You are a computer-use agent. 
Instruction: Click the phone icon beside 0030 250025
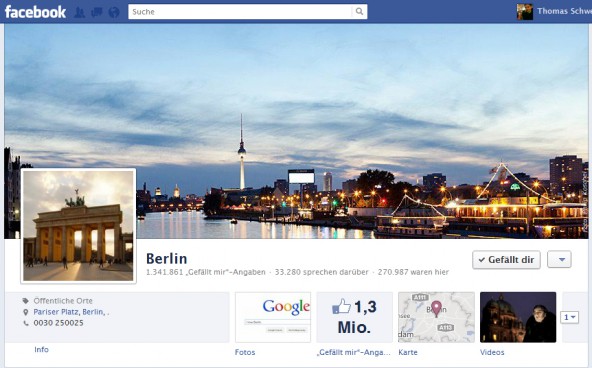25,323
